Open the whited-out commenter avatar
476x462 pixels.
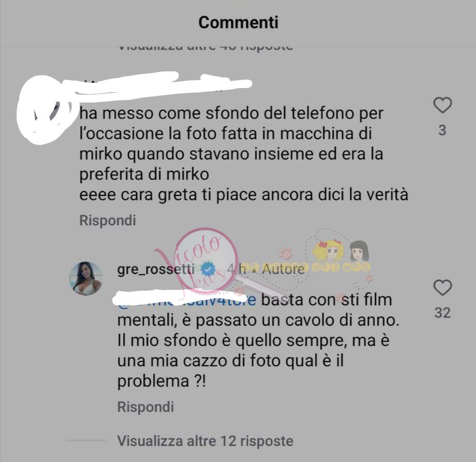pyautogui.click(x=46, y=109)
